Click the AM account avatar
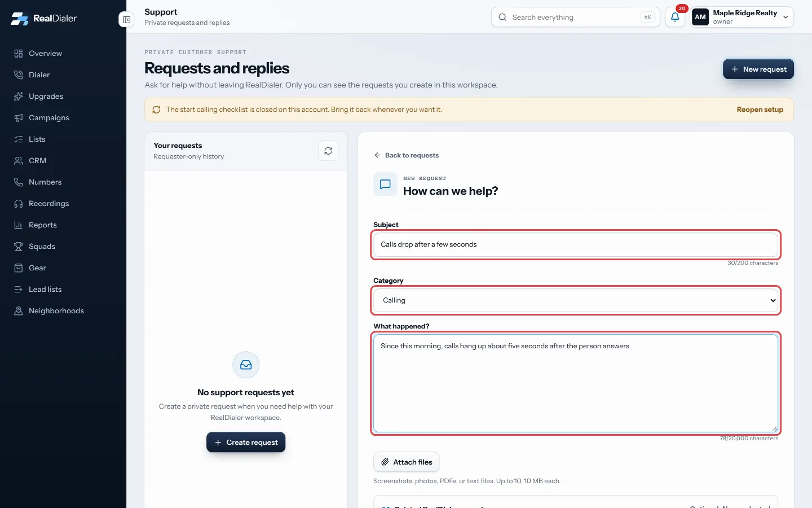812x508 pixels. 700,17
